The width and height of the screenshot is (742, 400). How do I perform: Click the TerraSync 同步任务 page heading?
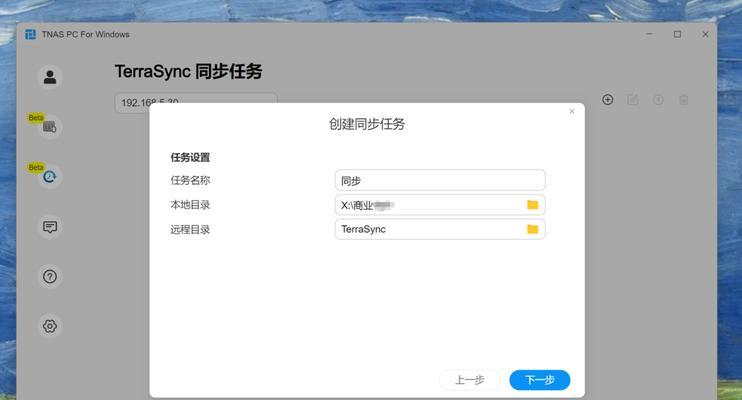pyautogui.click(x=188, y=71)
